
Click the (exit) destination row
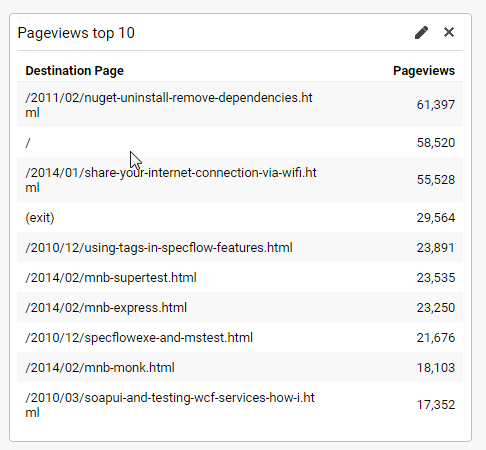pos(240,217)
